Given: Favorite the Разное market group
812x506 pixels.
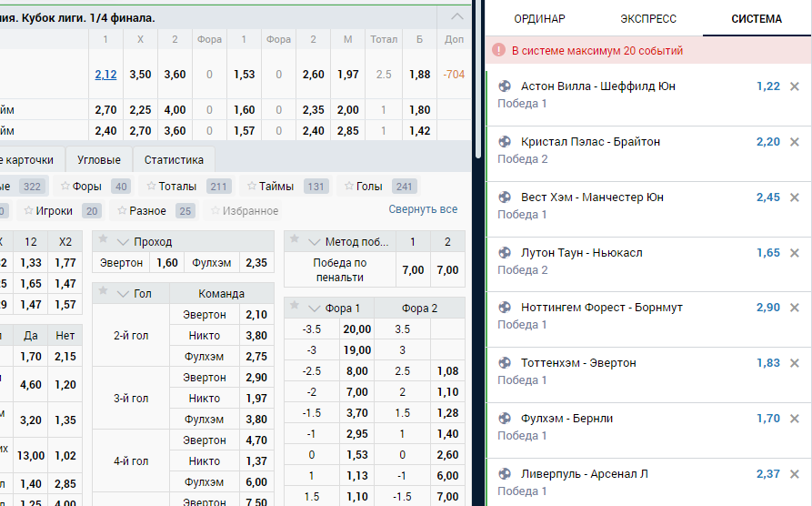Looking at the screenshot, I should 122,210.
